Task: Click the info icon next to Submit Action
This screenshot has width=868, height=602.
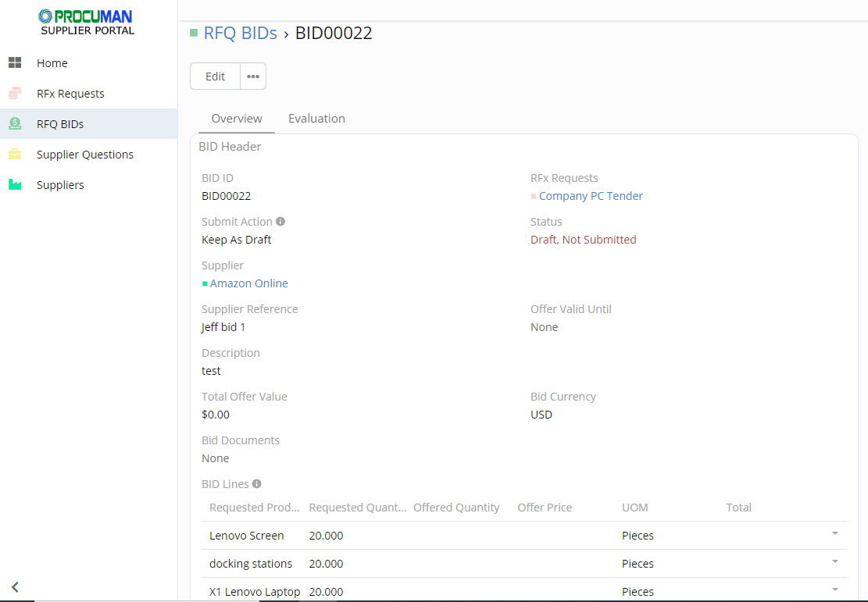Action: (x=280, y=221)
